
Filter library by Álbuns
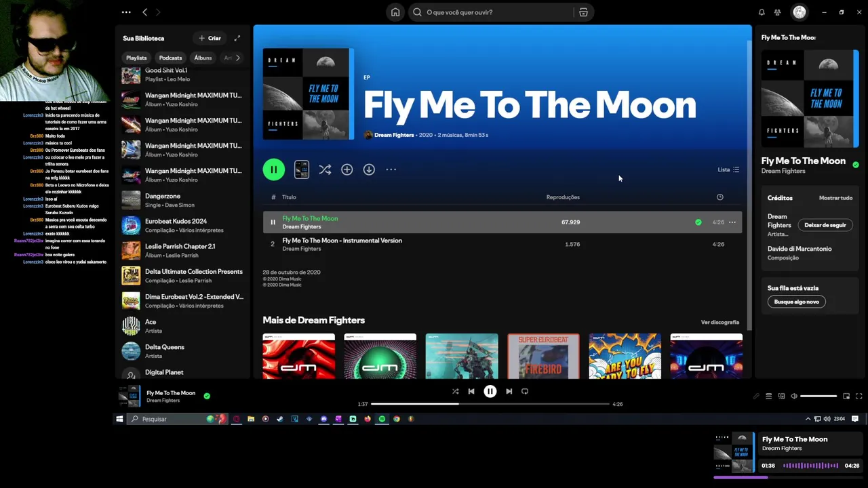(x=203, y=58)
